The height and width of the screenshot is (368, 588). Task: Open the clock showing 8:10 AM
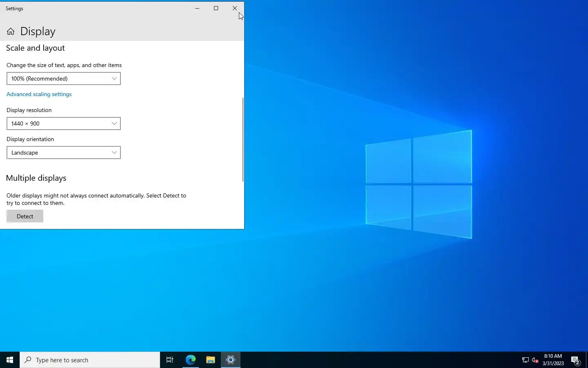point(553,360)
